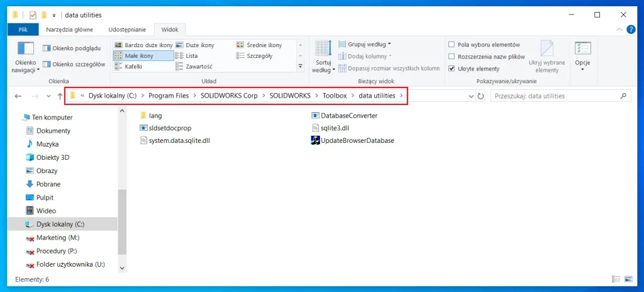Viewport: 644px width, 292px height.
Task: Select the UpdateBrowserDatabase application
Action: 353,140
